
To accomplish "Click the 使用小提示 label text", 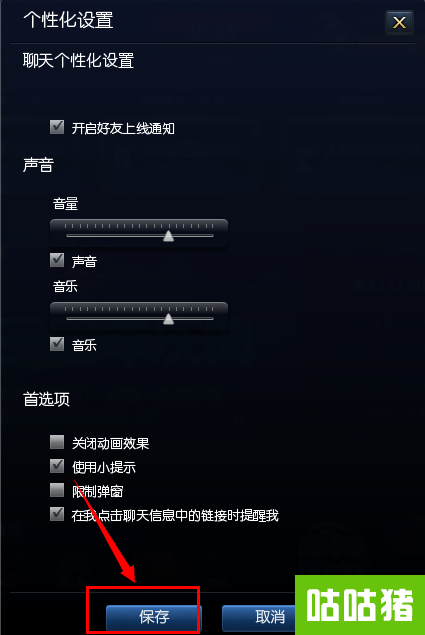I will tap(104, 467).
